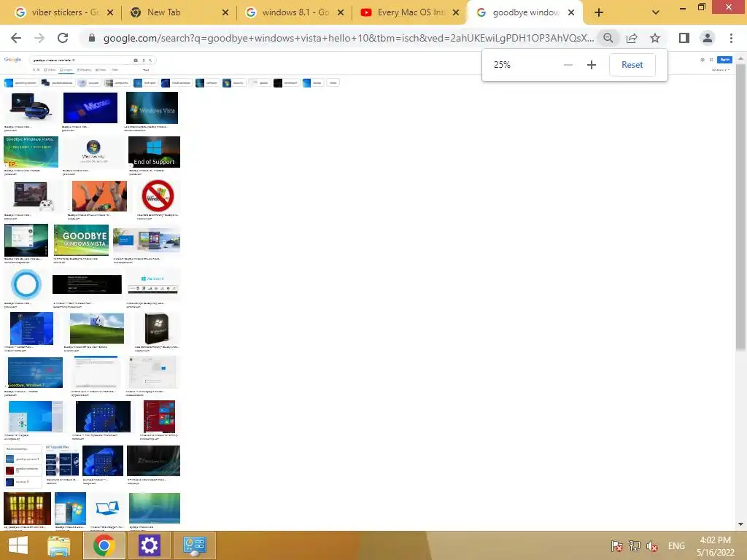Close the viber stickers tab
Screen dimensions: 747x560
pyautogui.click(x=110, y=12)
